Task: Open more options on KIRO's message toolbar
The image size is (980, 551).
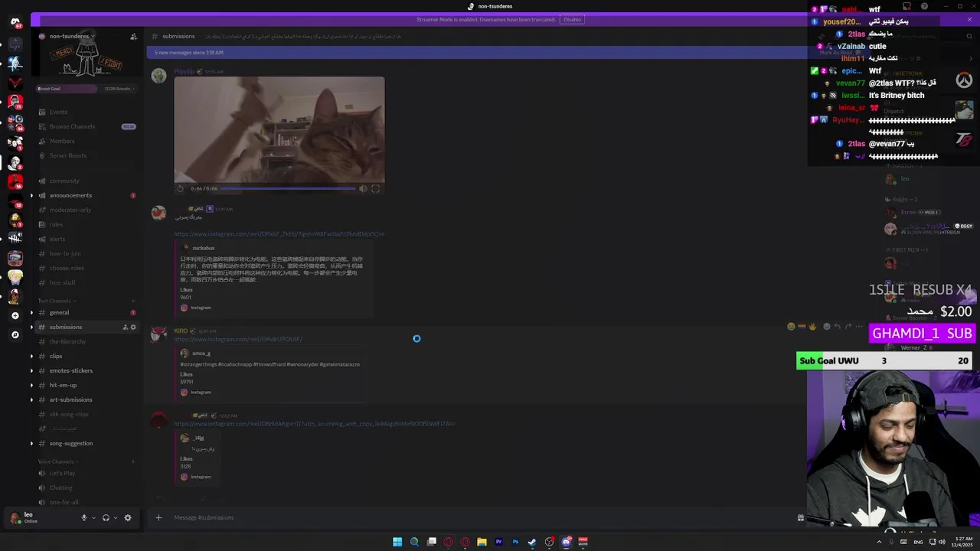Action: pyautogui.click(x=858, y=327)
